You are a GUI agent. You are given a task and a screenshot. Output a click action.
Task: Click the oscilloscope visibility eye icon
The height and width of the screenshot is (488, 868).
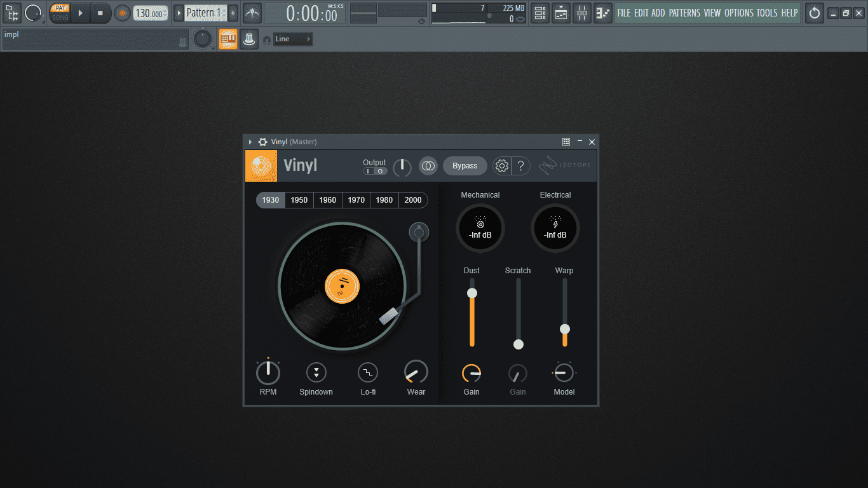click(x=421, y=21)
